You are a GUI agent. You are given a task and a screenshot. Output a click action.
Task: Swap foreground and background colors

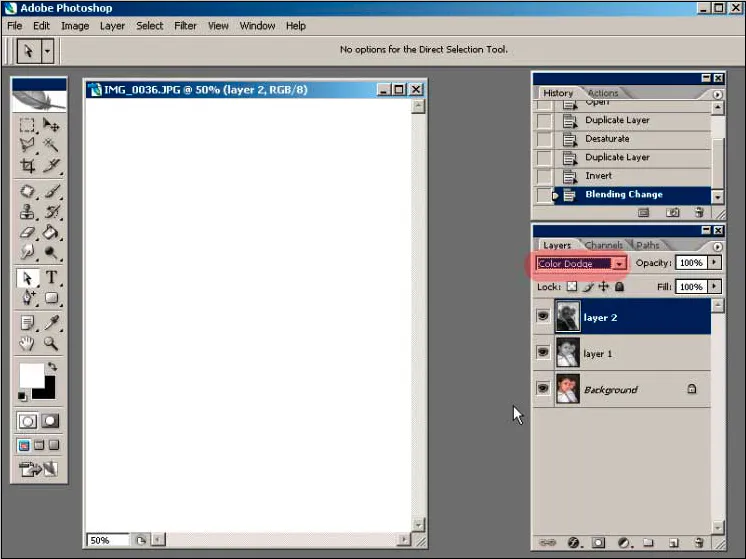[x=52, y=366]
